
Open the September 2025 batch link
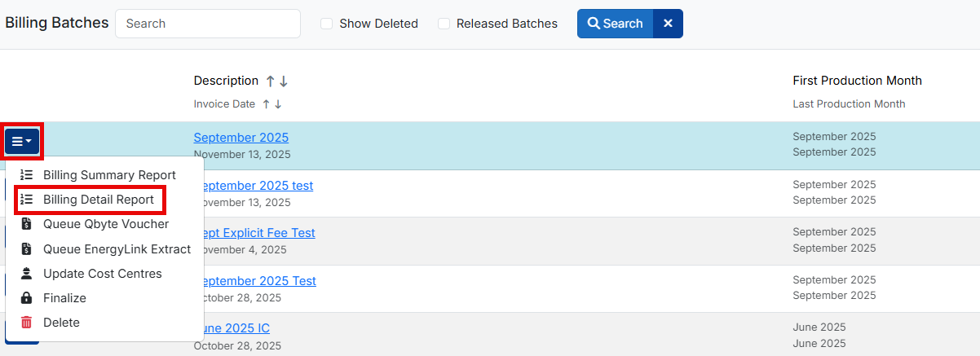point(241,137)
